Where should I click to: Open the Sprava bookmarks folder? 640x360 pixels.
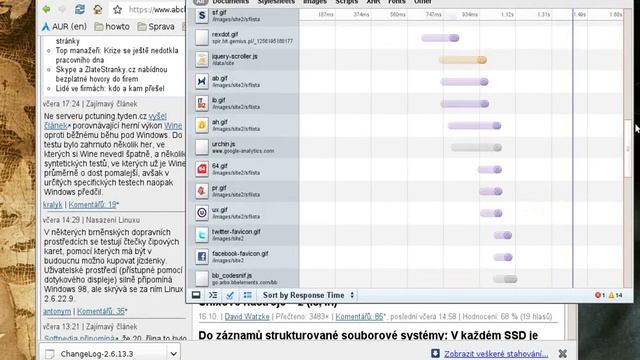point(156,27)
